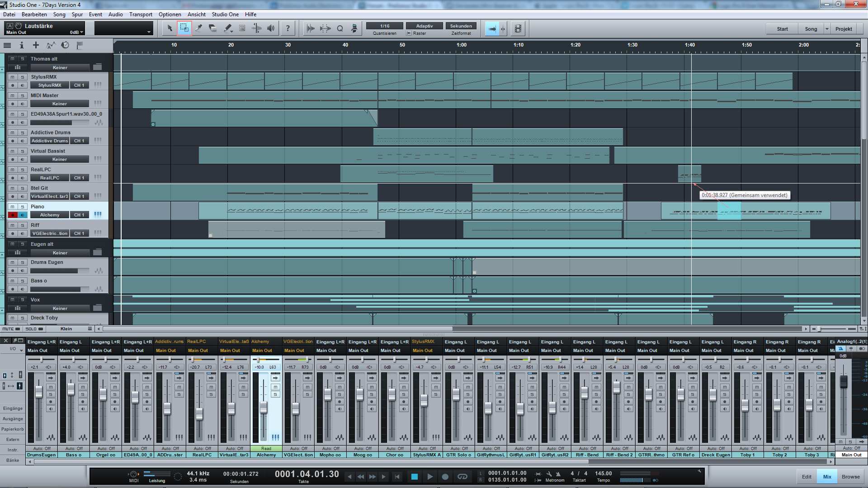The width and height of the screenshot is (868, 488).
Task: Select the Paint pencil tool
Action: point(227,28)
